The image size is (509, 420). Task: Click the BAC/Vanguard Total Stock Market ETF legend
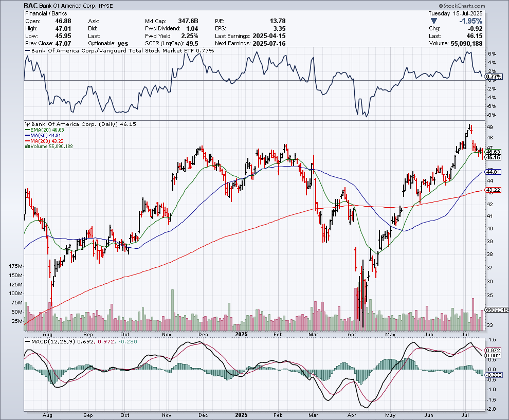point(120,50)
